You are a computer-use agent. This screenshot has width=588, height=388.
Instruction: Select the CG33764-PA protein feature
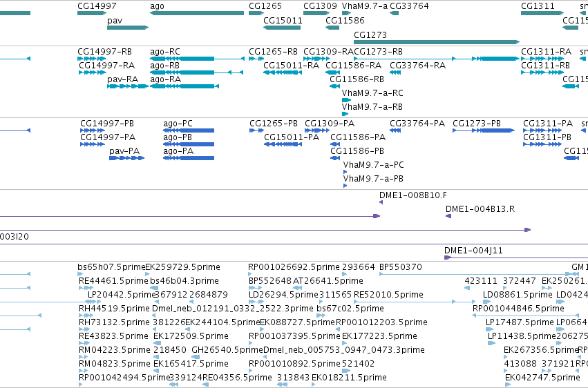[x=395, y=130]
